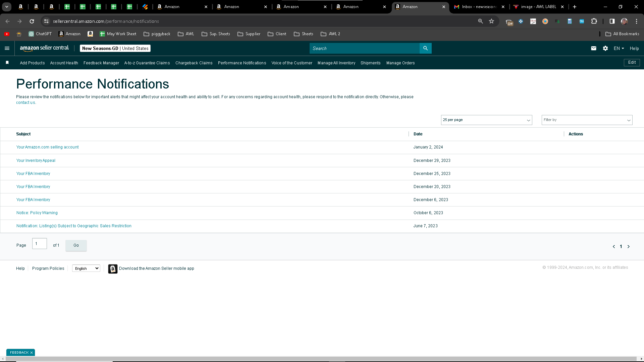Focus the Seller Central search field
644x362 pixels.
(364, 48)
